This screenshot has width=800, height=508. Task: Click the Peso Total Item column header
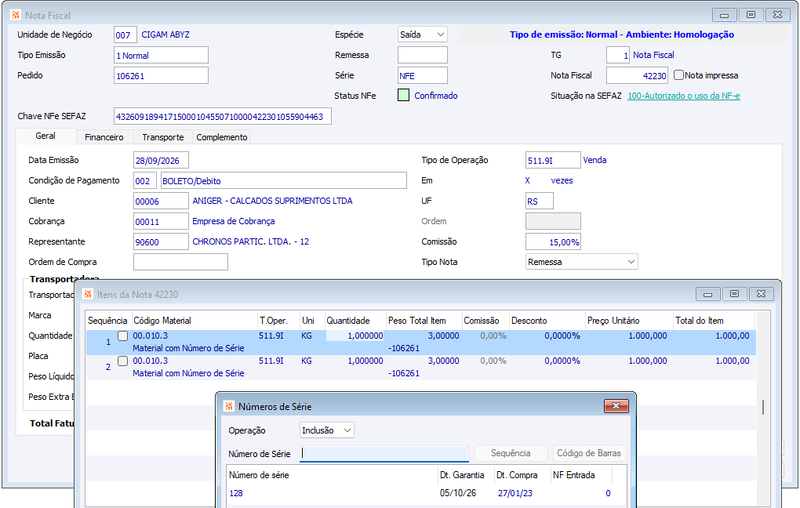point(423,320)
